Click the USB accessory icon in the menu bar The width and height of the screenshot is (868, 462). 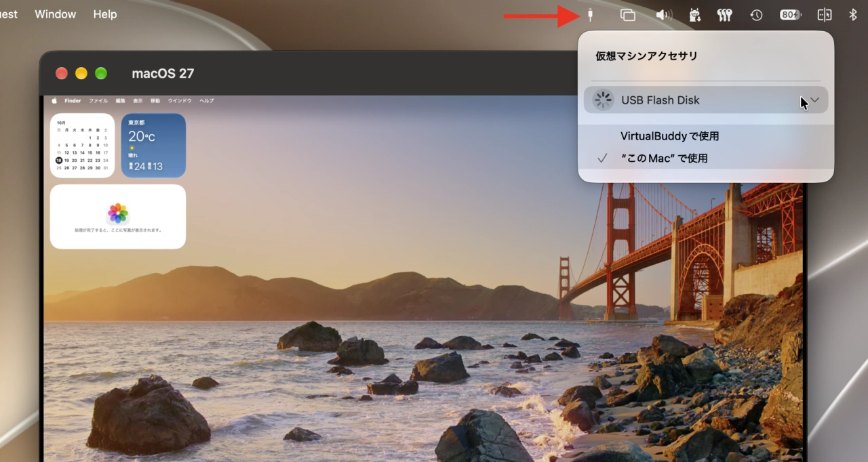pyautogui.click(x=591, y=15)
